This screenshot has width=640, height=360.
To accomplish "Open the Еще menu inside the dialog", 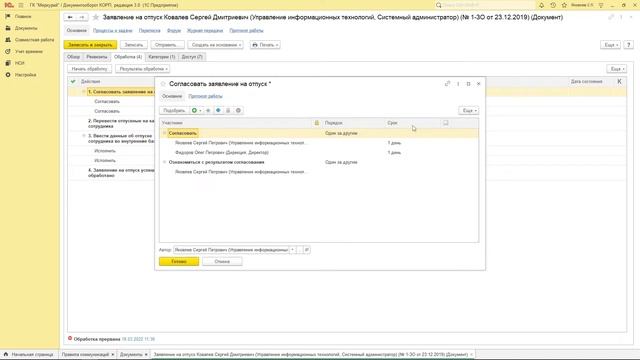I will [469, 111].
